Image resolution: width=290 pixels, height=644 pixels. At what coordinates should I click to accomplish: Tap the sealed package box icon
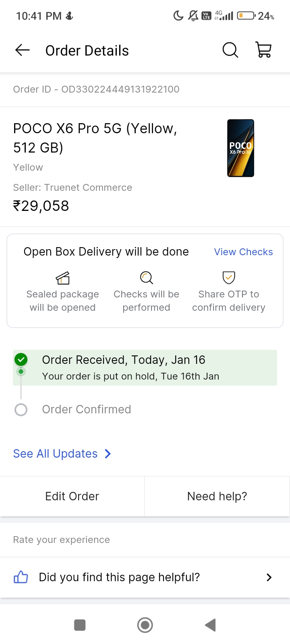[63, 278]
